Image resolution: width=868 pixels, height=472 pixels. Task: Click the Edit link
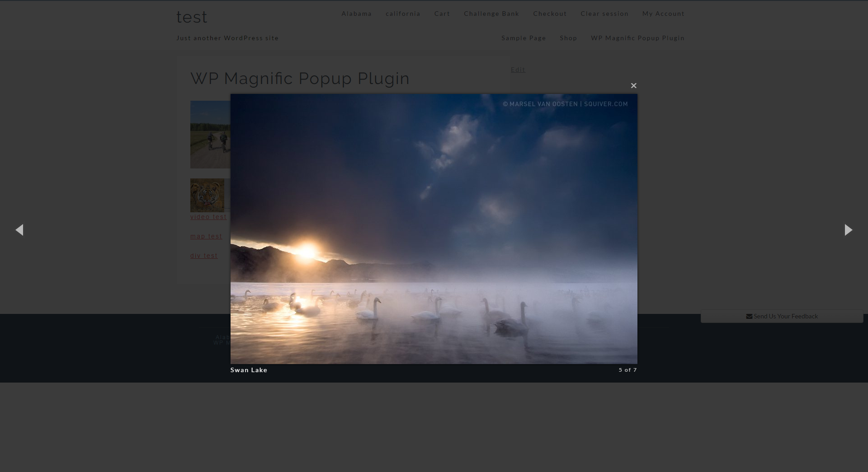click(518, 70)
